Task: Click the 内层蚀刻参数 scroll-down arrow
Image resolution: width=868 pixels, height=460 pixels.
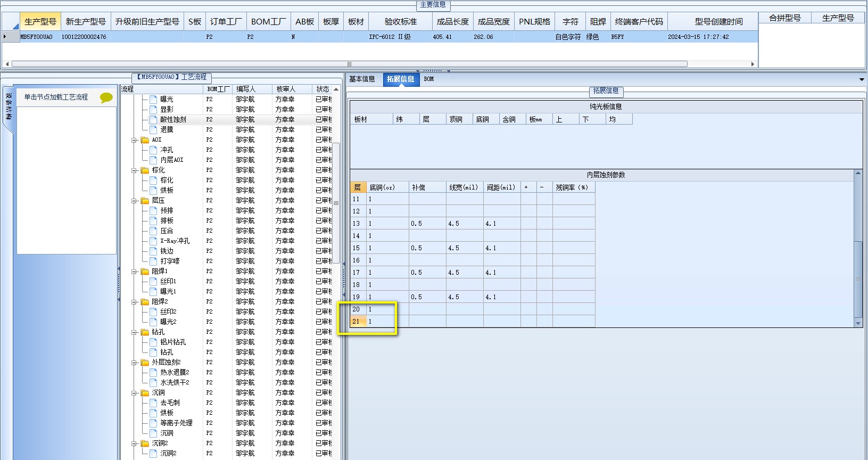Action: pos(858,323)
